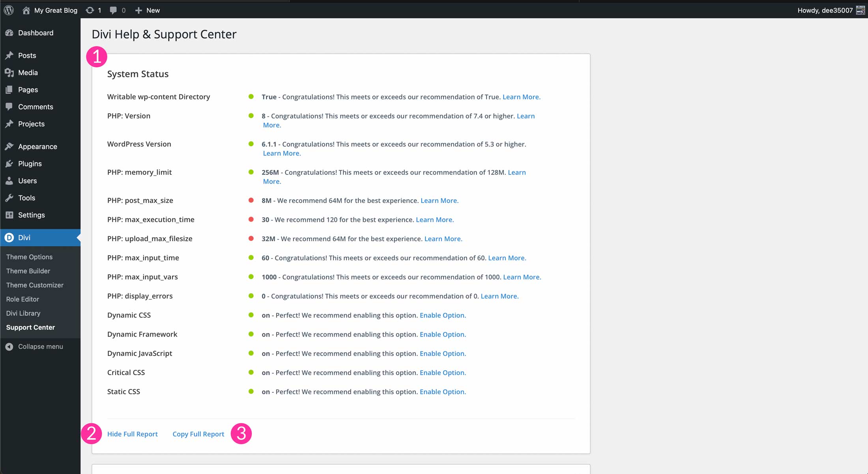This screenshot has width=868, height=474.
Task: Click the updates refresh icon in admin bar
Action: coord(90,10)
